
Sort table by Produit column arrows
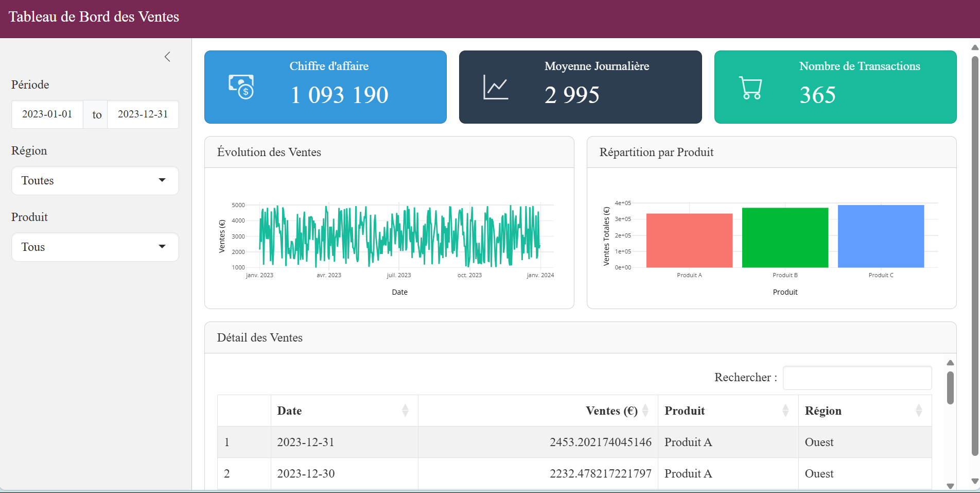(785, 411)
